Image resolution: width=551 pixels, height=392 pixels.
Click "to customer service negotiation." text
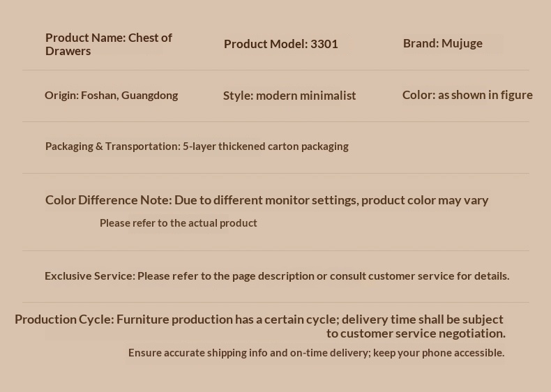point(415,333)
